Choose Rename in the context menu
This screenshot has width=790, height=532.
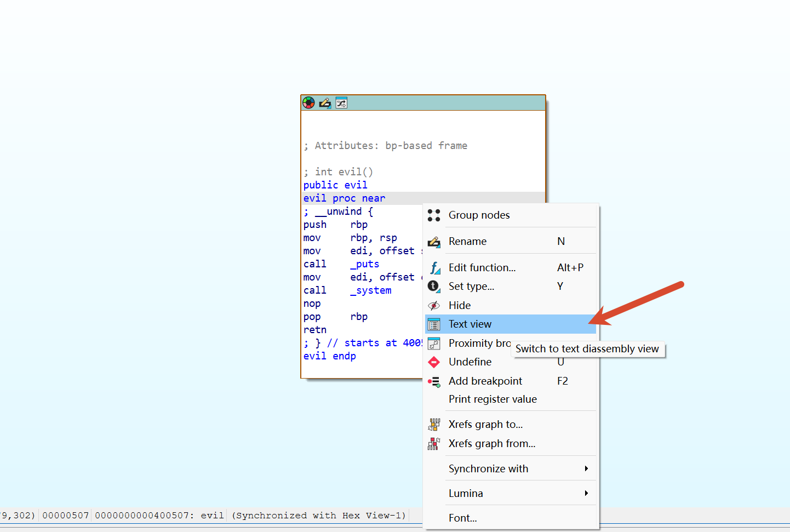pyautogui.click(x=511, y=242)
